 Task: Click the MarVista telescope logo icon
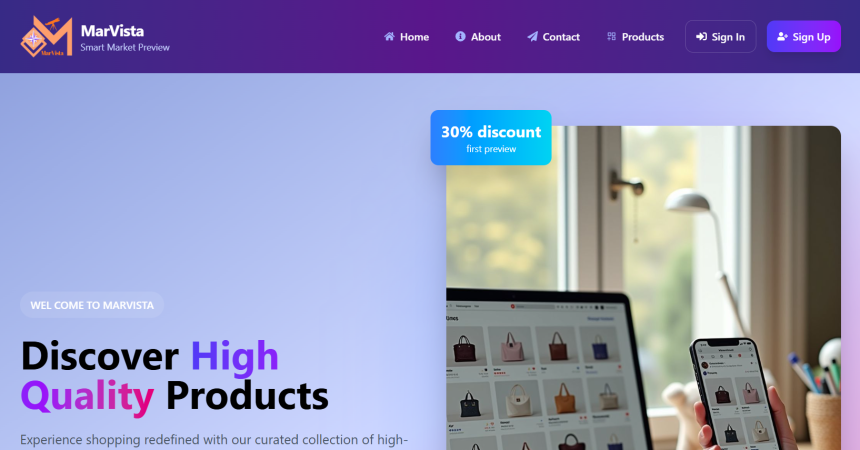tap(47, 36)
